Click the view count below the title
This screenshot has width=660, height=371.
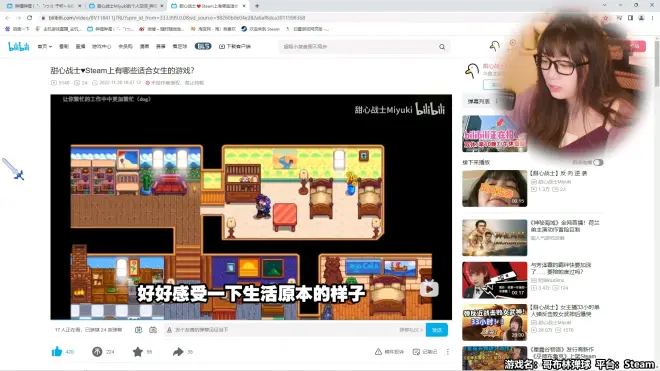pos(60,83)
